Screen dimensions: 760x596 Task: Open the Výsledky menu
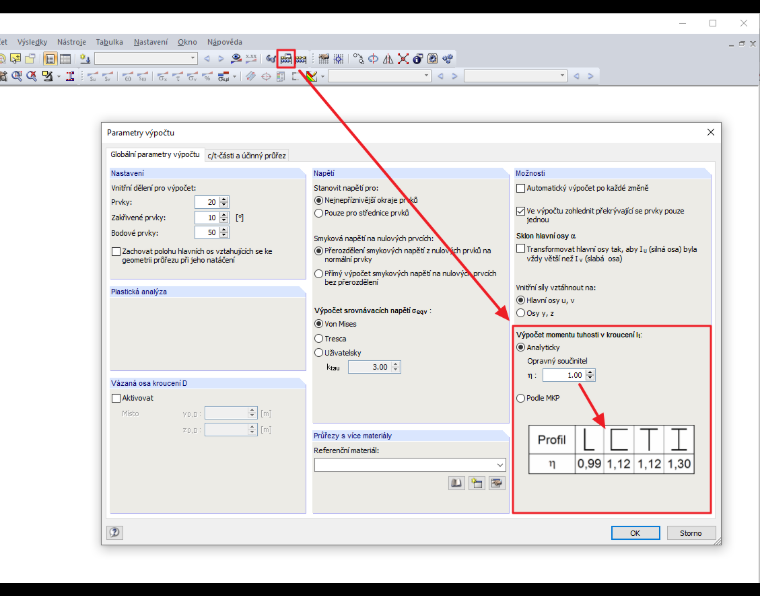32,42
